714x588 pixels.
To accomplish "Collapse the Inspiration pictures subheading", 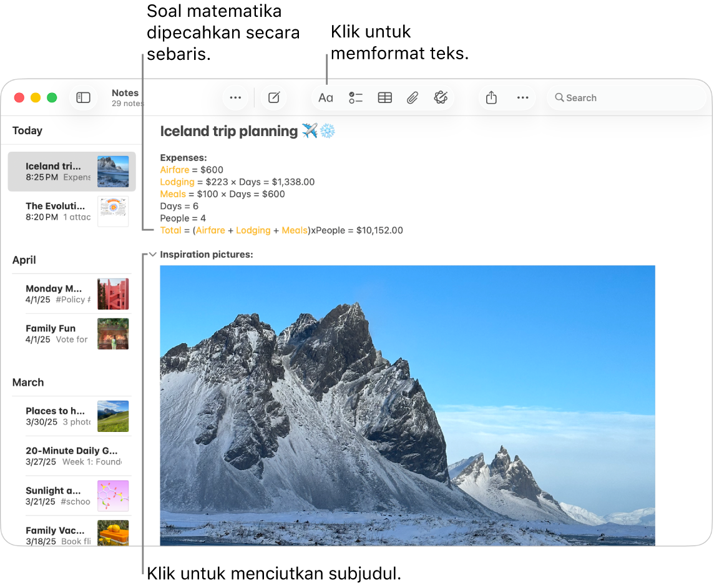I will click(x=152, y=255).
